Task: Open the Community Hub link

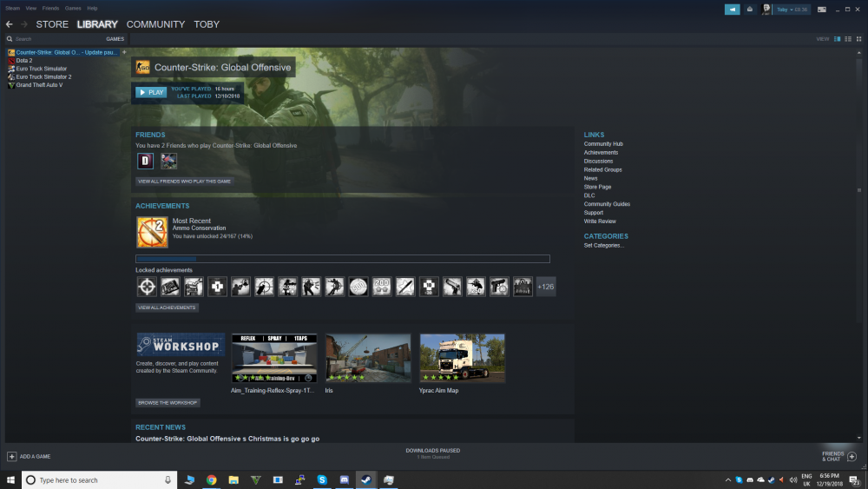Action: pyautogui.click(x=603, y=144)
